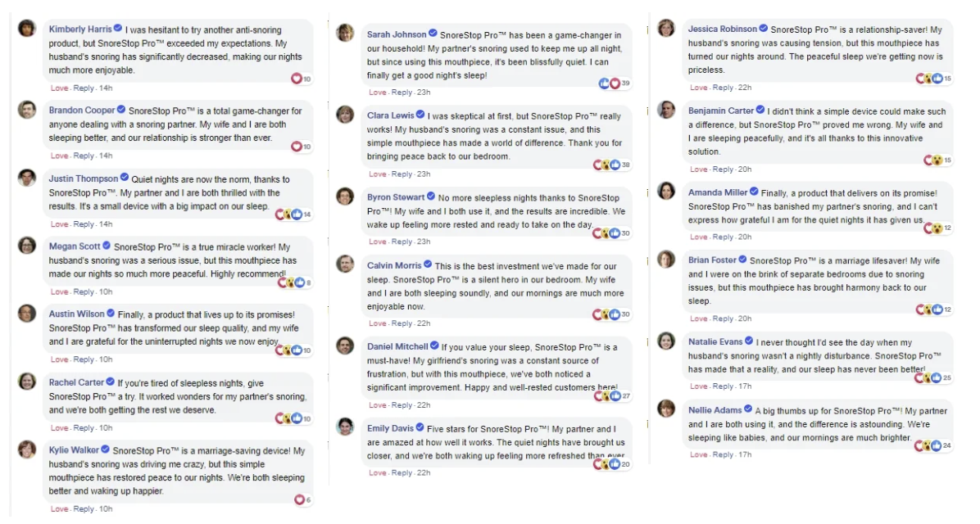Click the verified badge beside Benjamin Carter

click(x=760, y=110)
